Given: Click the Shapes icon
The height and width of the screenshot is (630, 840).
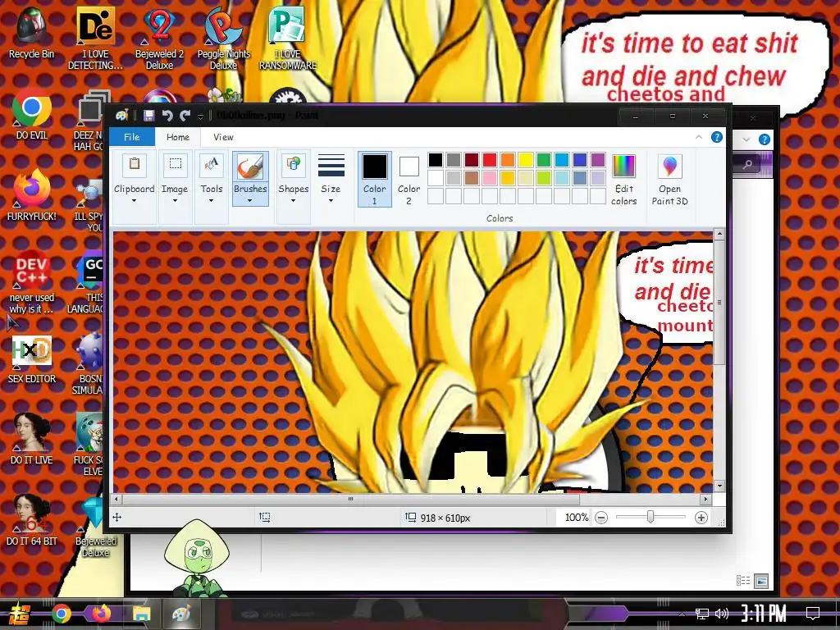Looking at the screenshot, I should coord(293,165).
